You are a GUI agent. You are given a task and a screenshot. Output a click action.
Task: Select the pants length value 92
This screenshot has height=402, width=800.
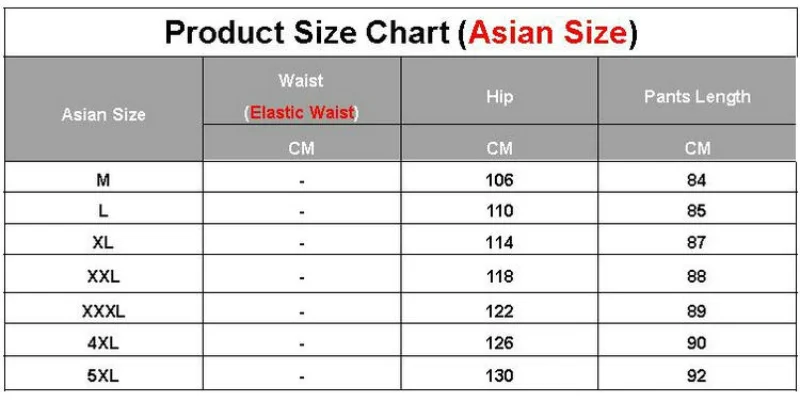pyautogui.click(x=697, y=376)
